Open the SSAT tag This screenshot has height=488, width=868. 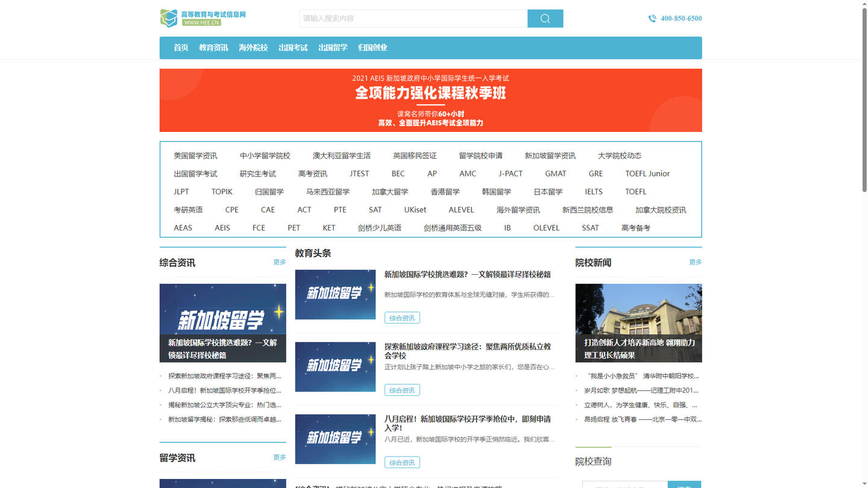(590, 228)
